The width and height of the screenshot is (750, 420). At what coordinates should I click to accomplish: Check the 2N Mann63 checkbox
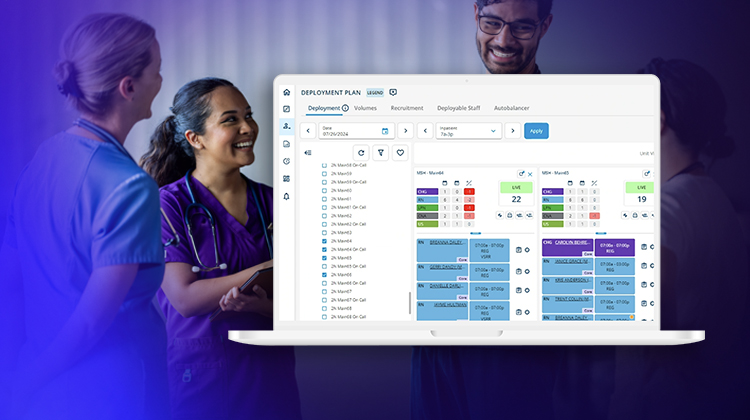click(324, 233)
